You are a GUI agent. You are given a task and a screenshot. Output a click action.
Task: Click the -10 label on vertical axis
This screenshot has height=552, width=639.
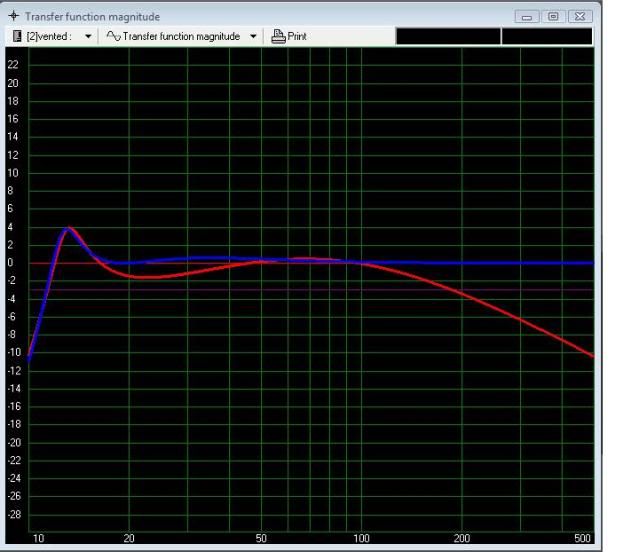tap(14, 352)
